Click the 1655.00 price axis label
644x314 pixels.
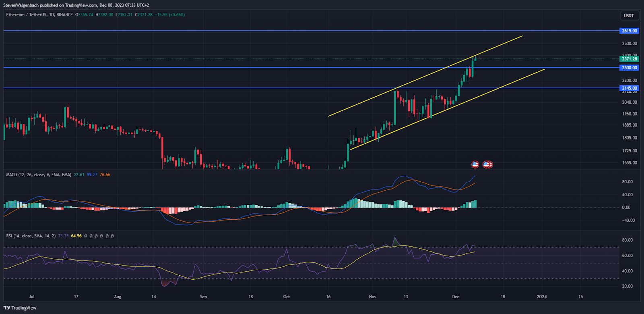click(x=630, y=163)
